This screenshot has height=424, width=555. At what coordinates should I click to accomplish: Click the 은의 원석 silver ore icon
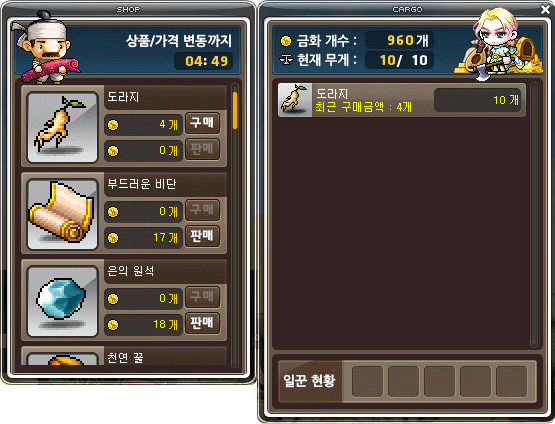point(62,301)
